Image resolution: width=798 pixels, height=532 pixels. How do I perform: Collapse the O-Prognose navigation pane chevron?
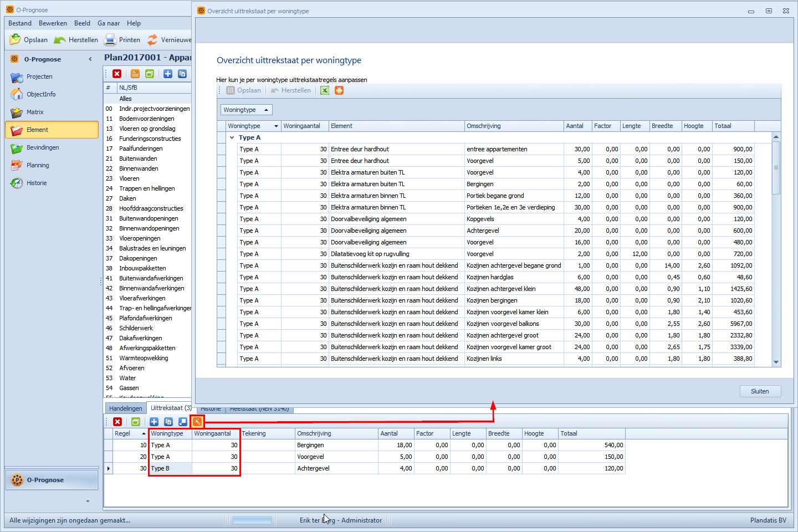coord(90,59)
